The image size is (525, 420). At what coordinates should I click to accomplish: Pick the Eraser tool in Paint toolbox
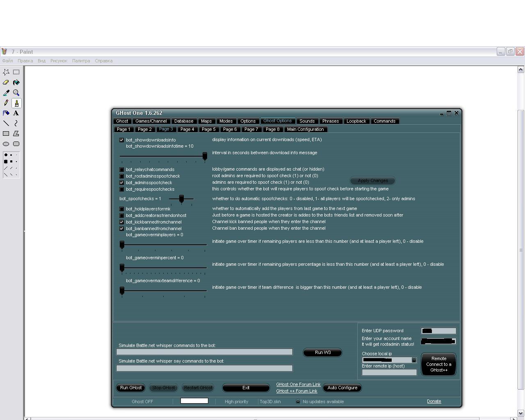coord(6,82)
